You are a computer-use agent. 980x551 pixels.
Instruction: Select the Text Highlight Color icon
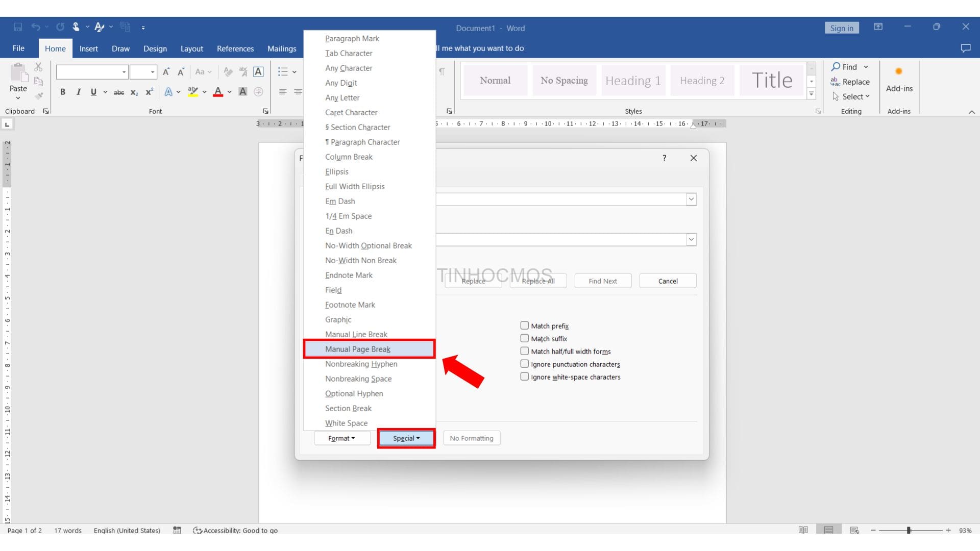coord(193,91)
